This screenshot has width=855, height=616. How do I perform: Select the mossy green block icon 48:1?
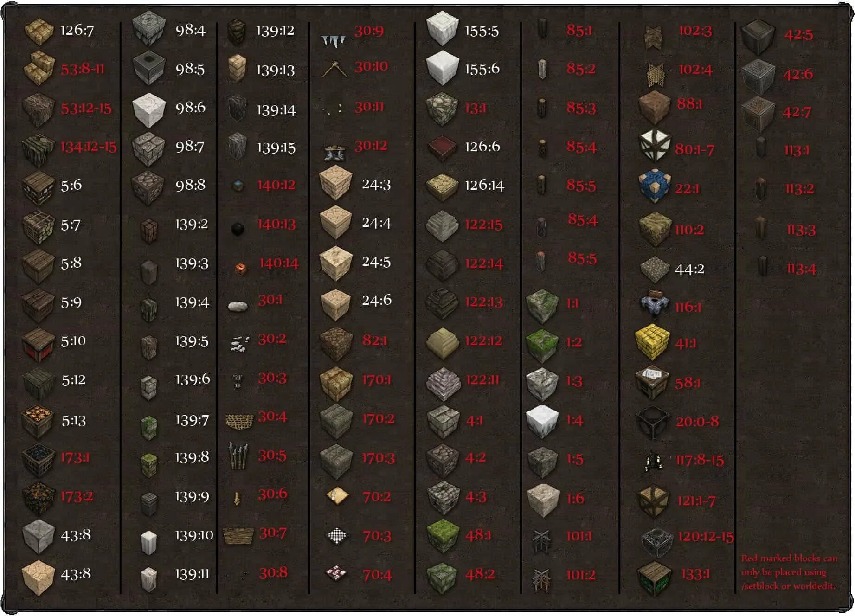pyautogui.click(x=442, y=536)
